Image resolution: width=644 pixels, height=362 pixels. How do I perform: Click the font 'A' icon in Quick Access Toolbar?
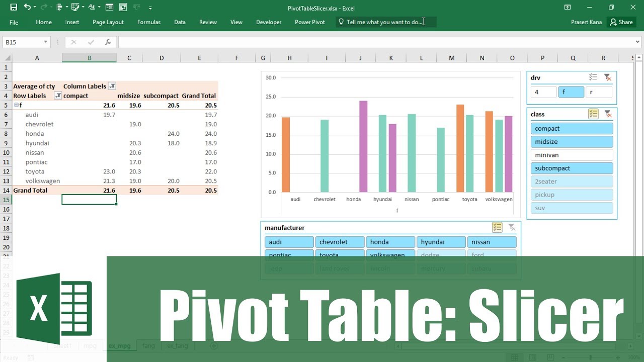(x=92, y=8)
